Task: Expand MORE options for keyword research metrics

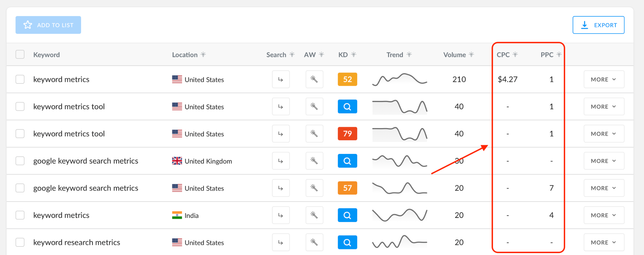Action: point(604,242)
